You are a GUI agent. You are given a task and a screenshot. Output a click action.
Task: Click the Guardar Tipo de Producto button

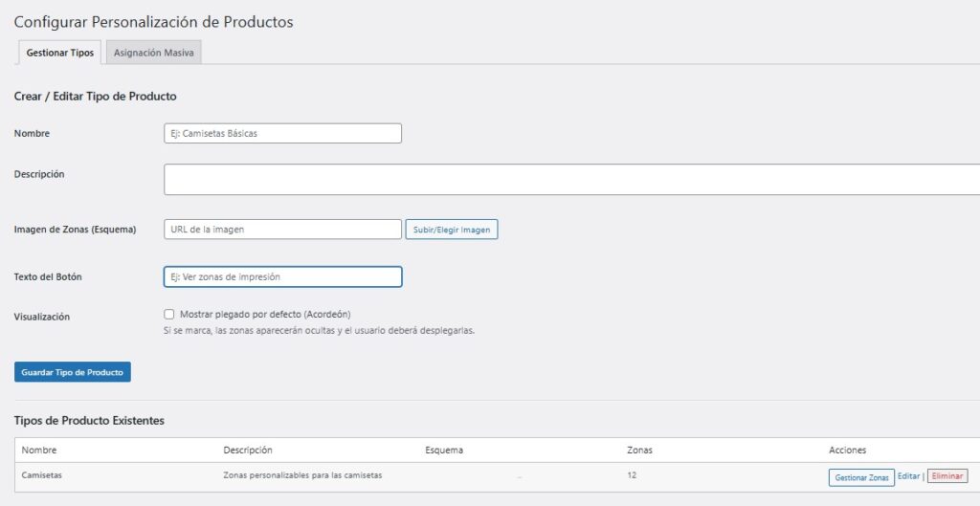click(72, 372)
